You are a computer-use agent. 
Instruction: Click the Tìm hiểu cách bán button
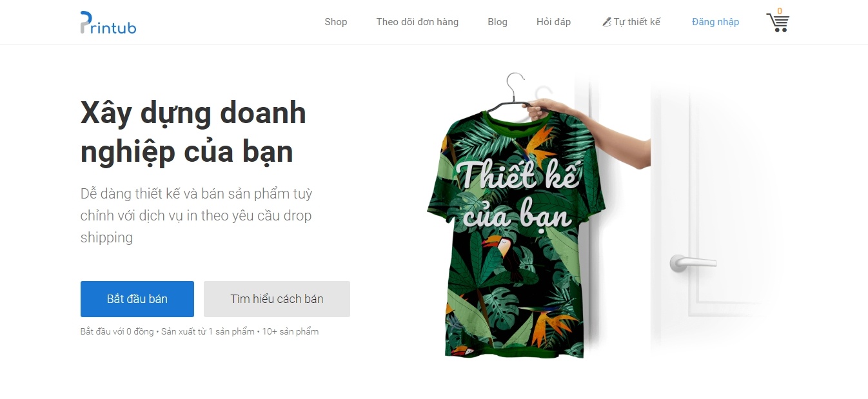coord(277,299)
